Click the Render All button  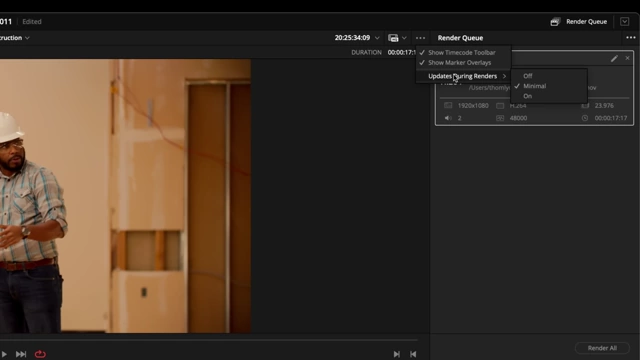[x=602, y=348]
